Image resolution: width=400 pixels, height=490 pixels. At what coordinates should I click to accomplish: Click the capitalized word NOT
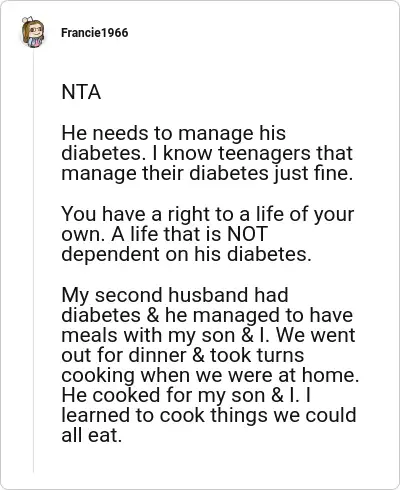coord(247,234)
